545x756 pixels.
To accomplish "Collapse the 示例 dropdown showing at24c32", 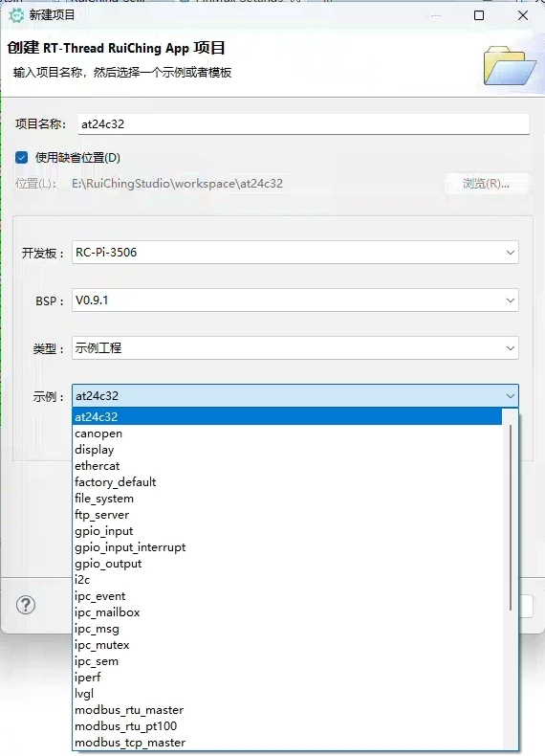I will click(x=294, y=396).
